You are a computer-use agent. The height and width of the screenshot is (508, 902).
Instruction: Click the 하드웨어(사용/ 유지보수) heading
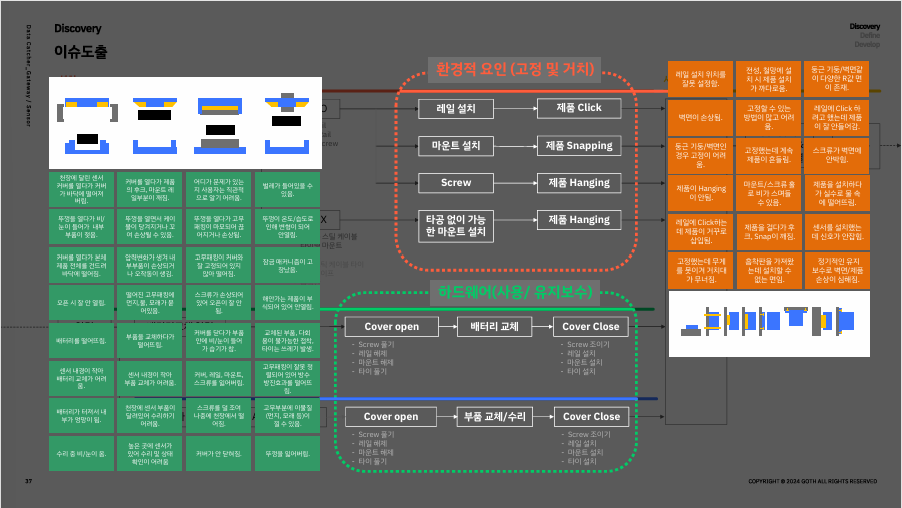coord(515,292)
